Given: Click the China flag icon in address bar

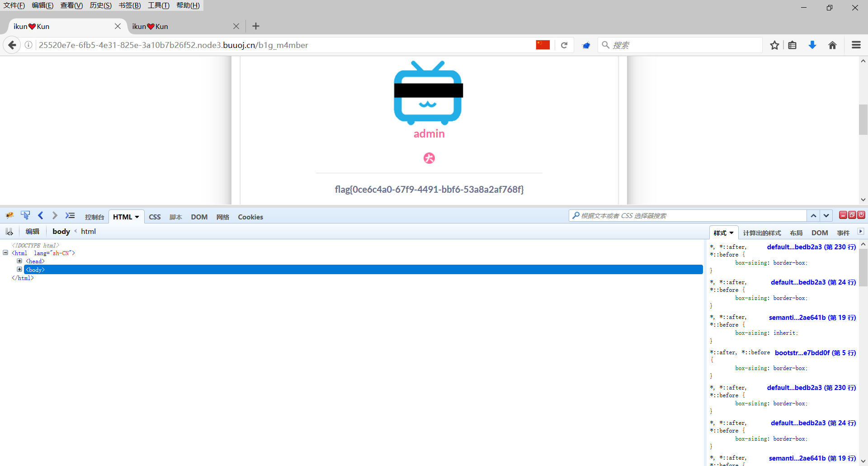Looking at the screenshot, I should (x=542, y=45).
